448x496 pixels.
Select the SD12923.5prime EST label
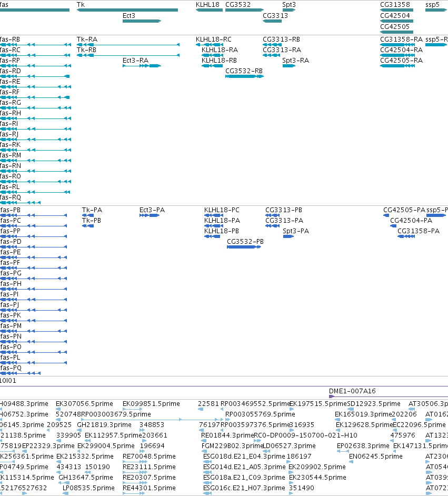[x=374, y=404]
